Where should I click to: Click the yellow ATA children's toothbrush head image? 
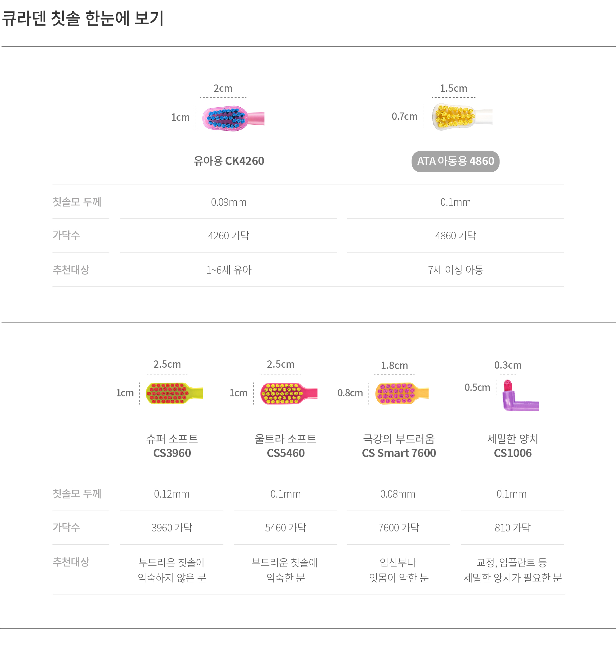(x=462, y=117)
